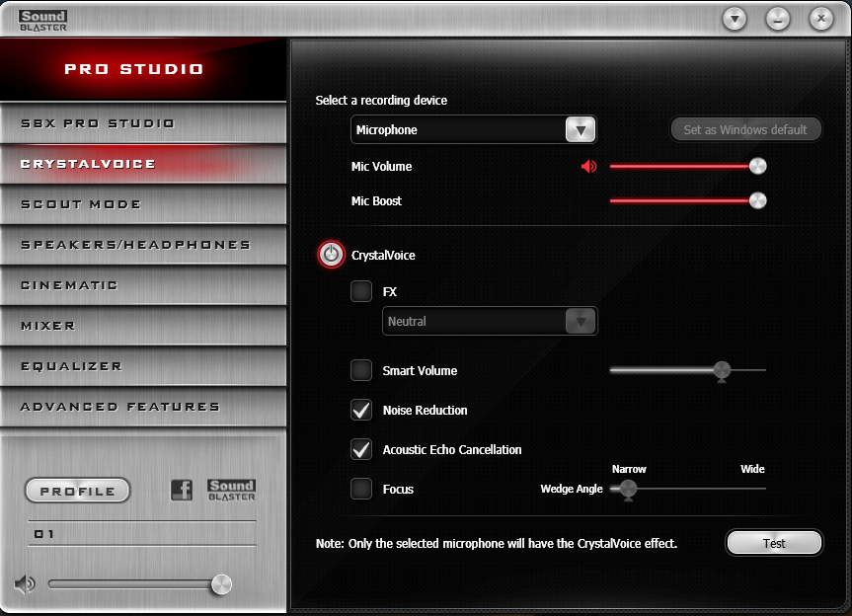The image size is (852, 616).
Task: Uncheck the Noise Reduction checkbox
Action: 361,410
